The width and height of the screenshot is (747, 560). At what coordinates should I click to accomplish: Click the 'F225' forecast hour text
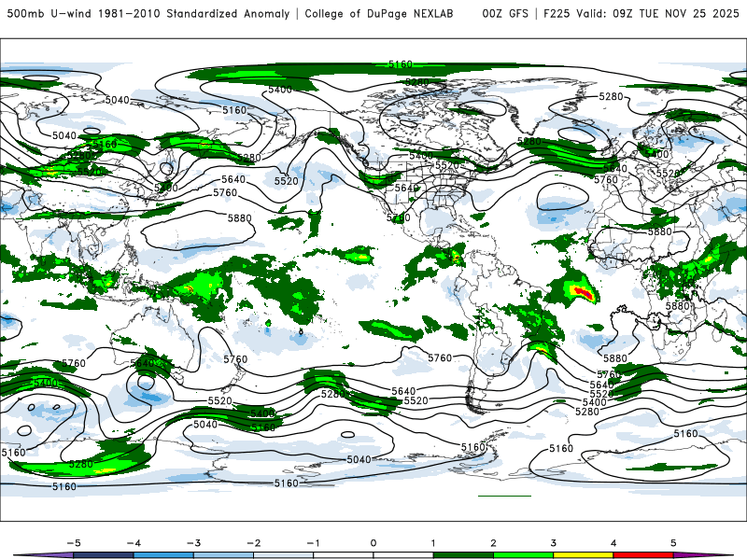coord(557,13)
